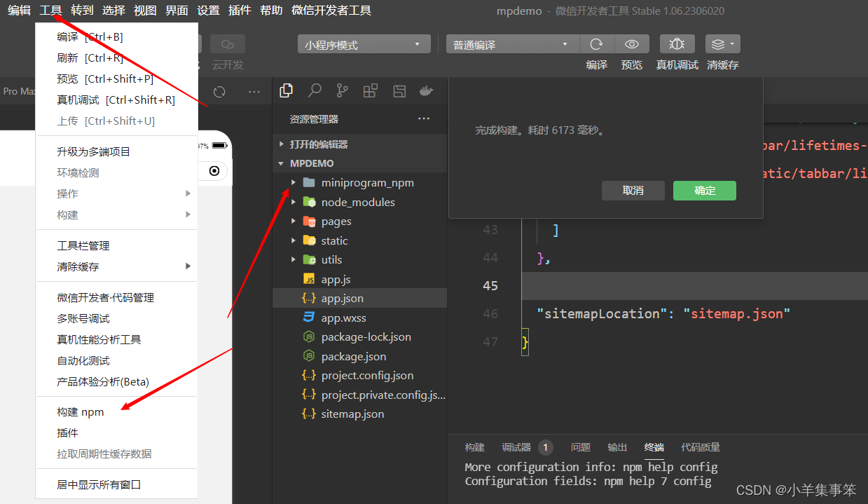868x504 pixels.
Task: Click the cloud development icon
Action: [x=228, y=44]
